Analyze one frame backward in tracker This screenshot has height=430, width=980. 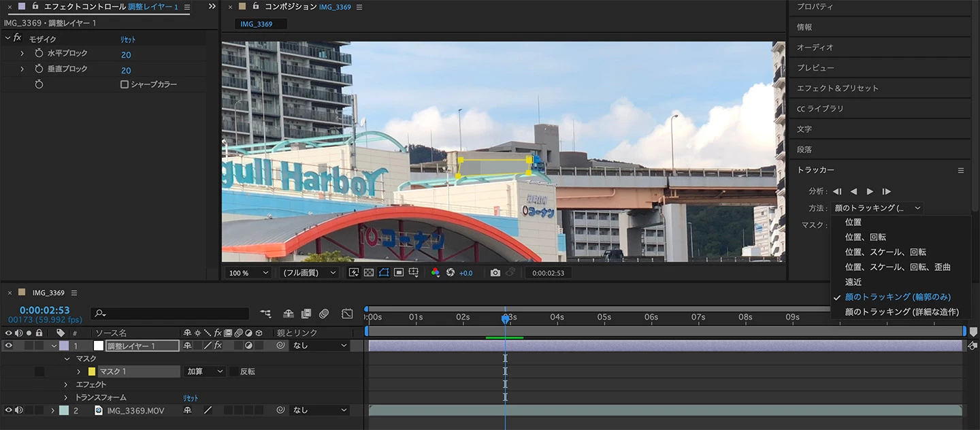click(x=837, y=191)
